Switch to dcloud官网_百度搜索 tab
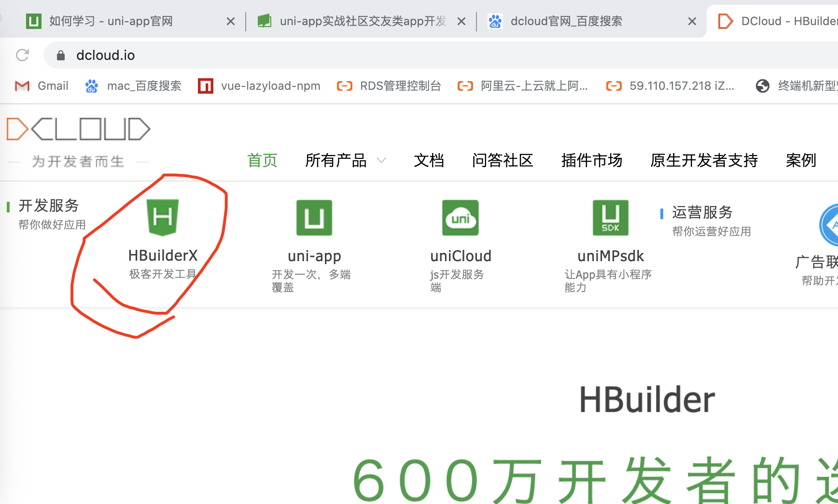 click(555, 21)
